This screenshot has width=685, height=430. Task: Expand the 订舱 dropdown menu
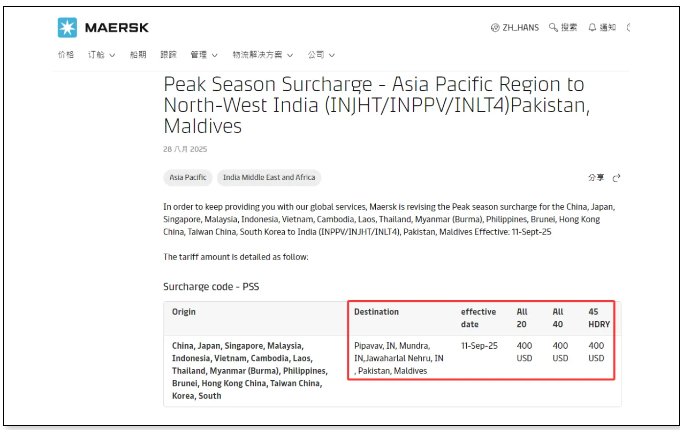(101, 55)
